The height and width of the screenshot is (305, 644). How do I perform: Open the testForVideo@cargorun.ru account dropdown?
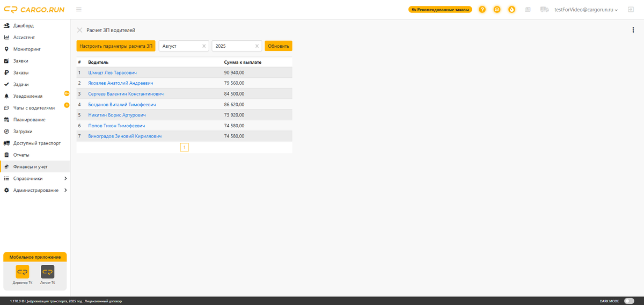(586, 10)
